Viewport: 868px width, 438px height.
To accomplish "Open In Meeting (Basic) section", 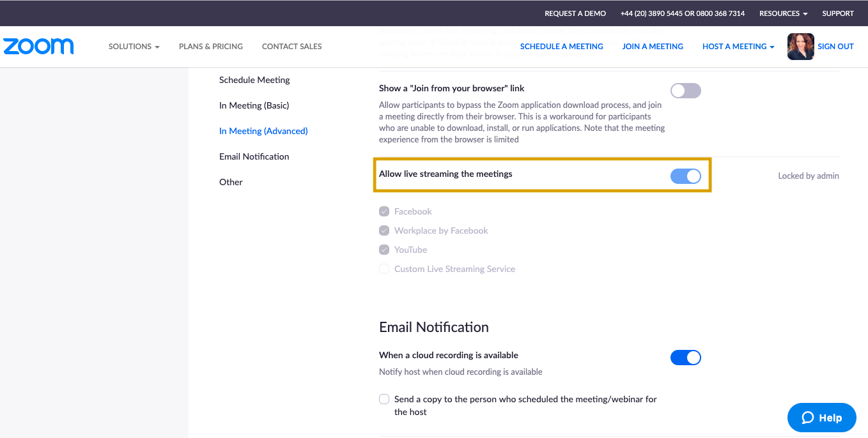I will pos(254,105).
